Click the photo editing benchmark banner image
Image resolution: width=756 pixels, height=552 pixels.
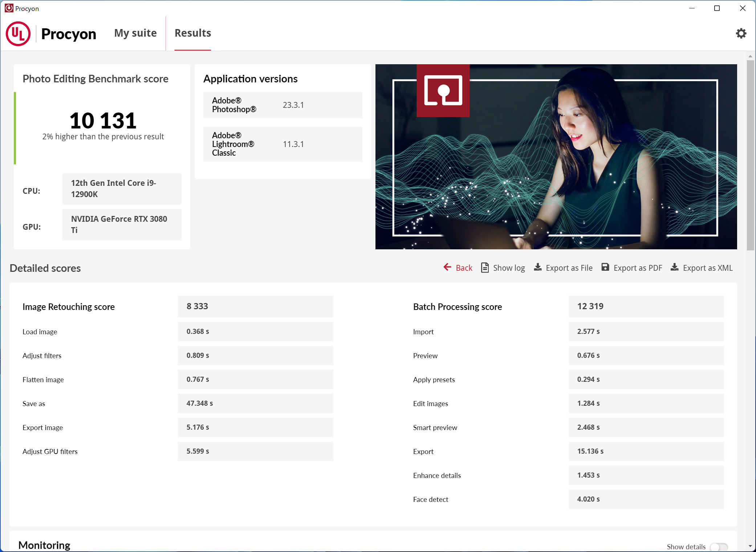(x=556, y=156)
